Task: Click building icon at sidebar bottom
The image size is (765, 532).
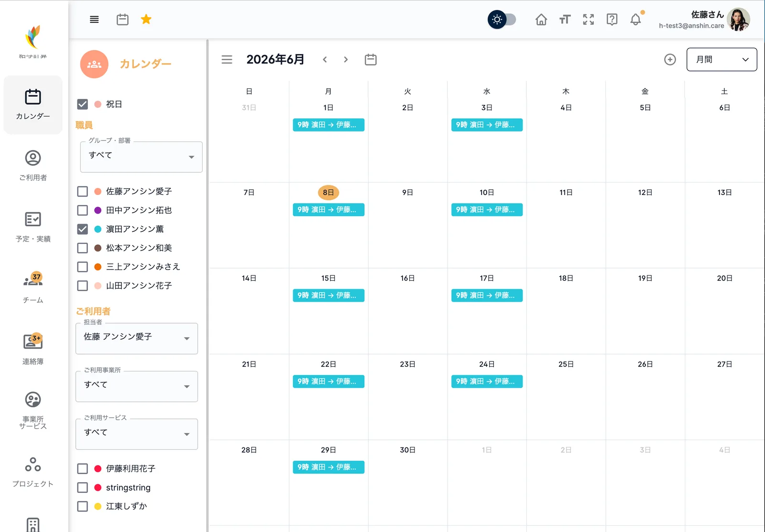Action: point(33,525)
